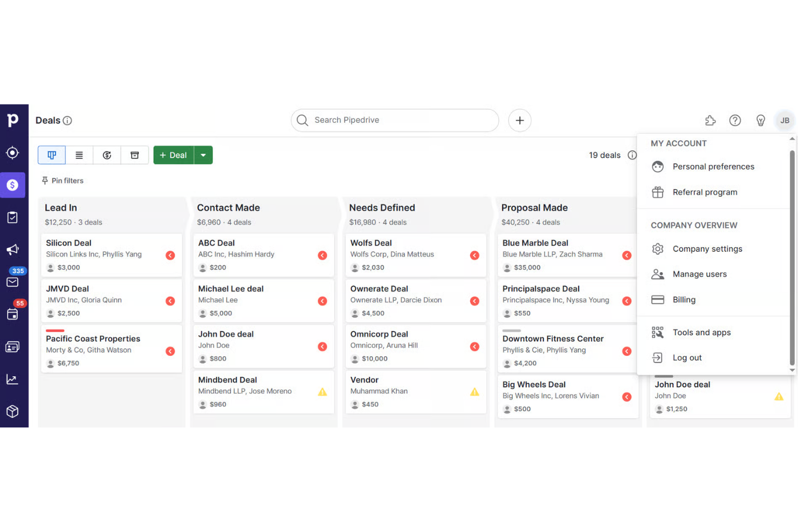Open the Silicon Deal card title
Image resolution: width=798 pixels, height=532 pixels.
point(68,243)
